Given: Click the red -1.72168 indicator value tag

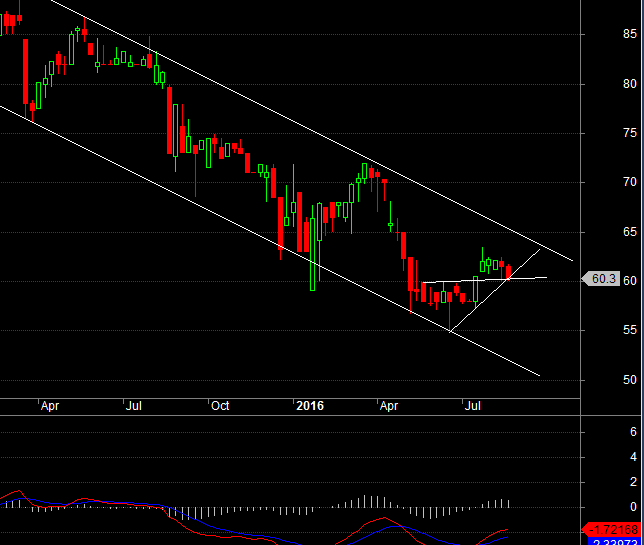Looking at the screenshot, I should 612,529.
